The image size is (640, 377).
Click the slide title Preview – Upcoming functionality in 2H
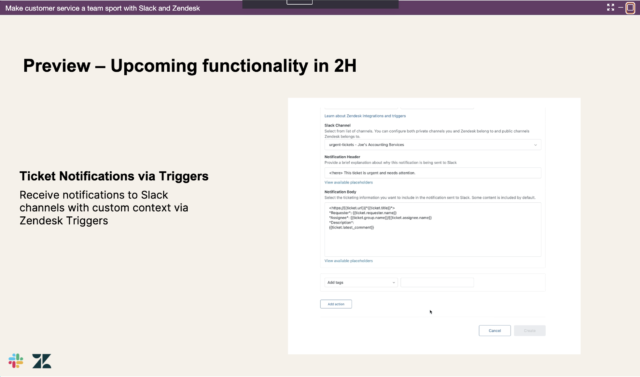tap(190, 66)
